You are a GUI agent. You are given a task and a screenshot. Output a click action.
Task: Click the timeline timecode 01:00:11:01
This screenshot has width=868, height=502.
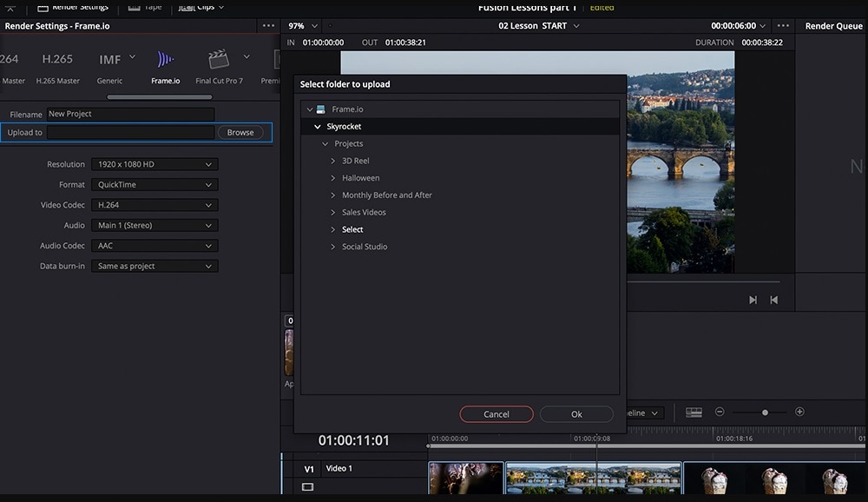353,440
